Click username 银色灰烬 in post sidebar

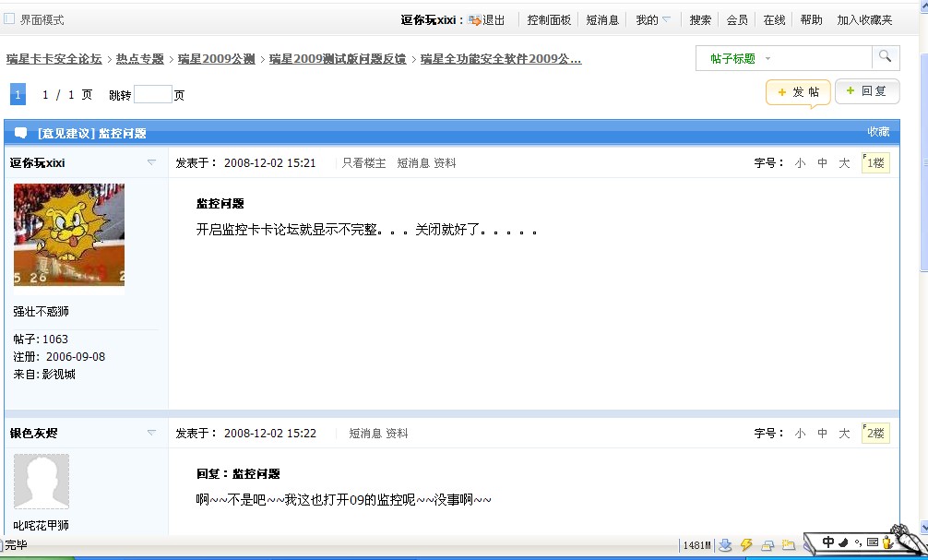tap(34, 434)
